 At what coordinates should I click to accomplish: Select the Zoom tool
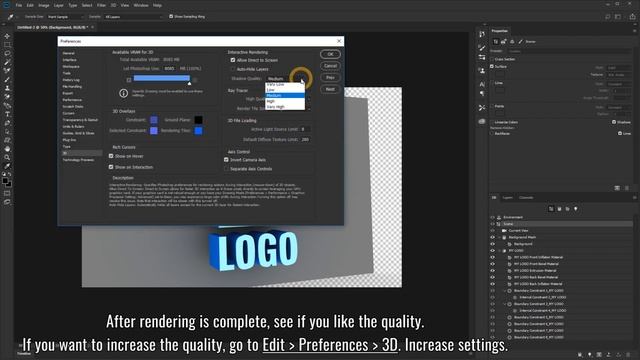(7, 157)
